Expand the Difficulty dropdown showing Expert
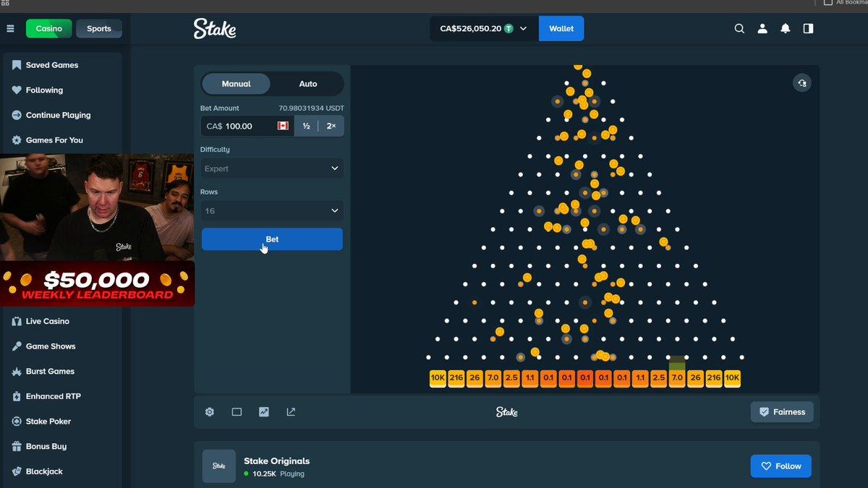The width and height of the screenshot is (868, 488). pos(272,168)
